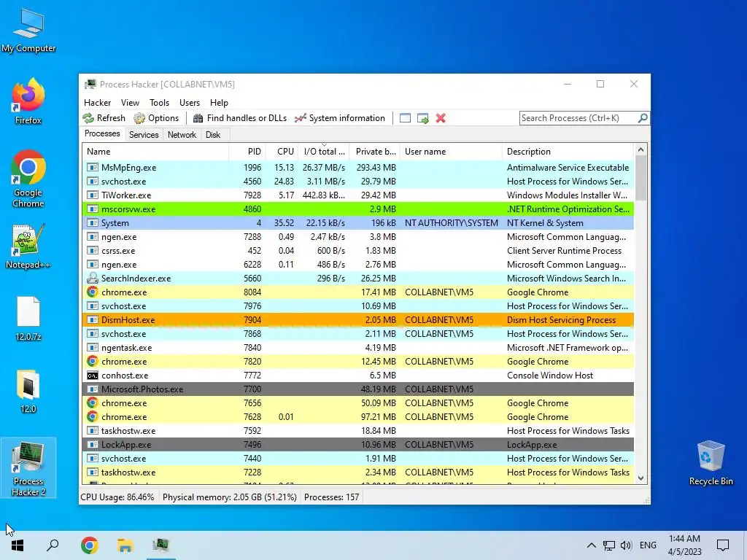The height and width of the screenshot is (560, 747).
Task: Click the chrome.exe icon with PID 8084
Action: [93, 292]
